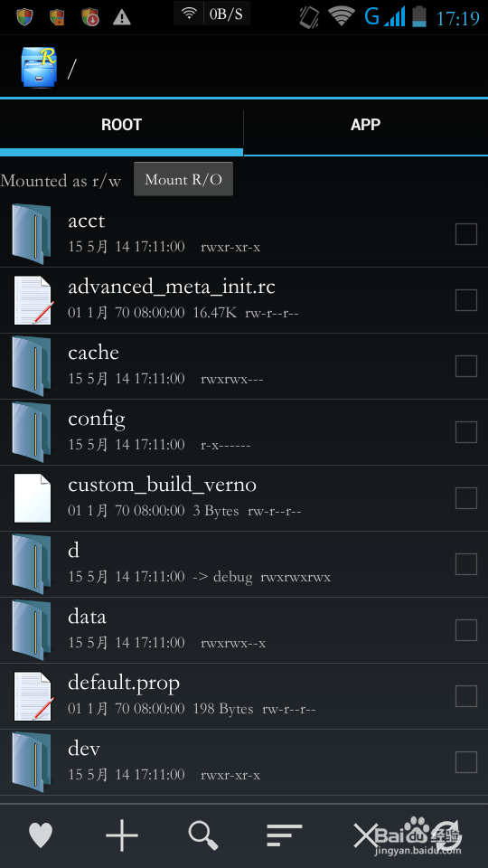Open the advanced_meta_init.rc file icon
Screen dimensions: 488x868
click(x=33, y=300)
